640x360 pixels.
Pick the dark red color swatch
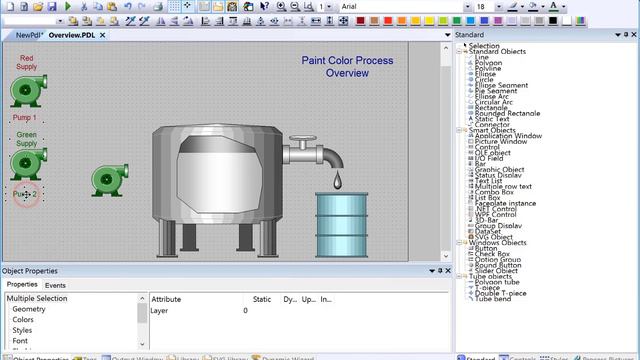pyautogui.click(x=360, y=21)
